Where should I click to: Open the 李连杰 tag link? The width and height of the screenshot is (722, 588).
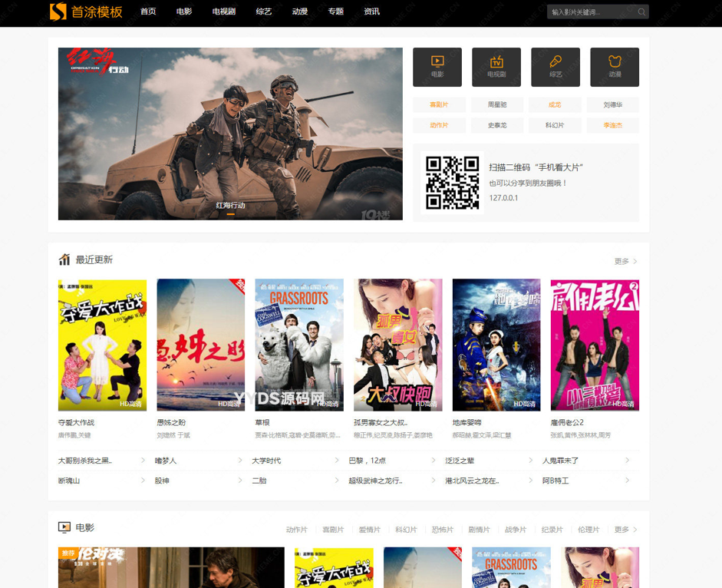(613, 125)
